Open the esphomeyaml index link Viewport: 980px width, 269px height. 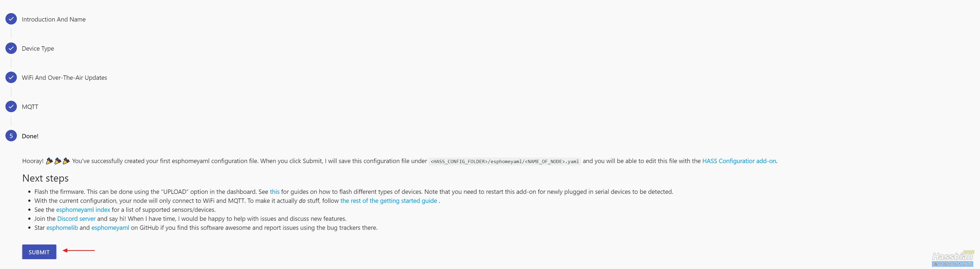(83, 210)
